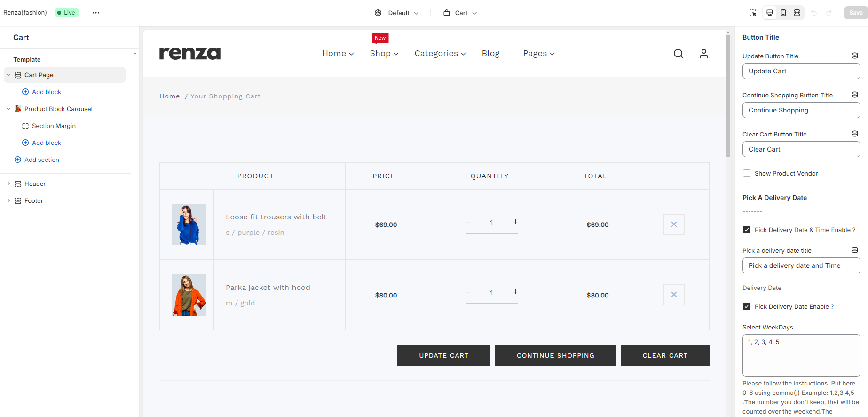Go to the Blog page
Image resolution: width=868 pixels, height=417 pixels.
coord(490,54)
